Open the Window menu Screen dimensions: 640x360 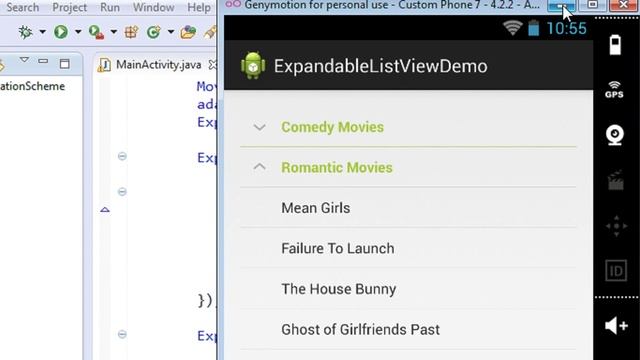point(153,7)
